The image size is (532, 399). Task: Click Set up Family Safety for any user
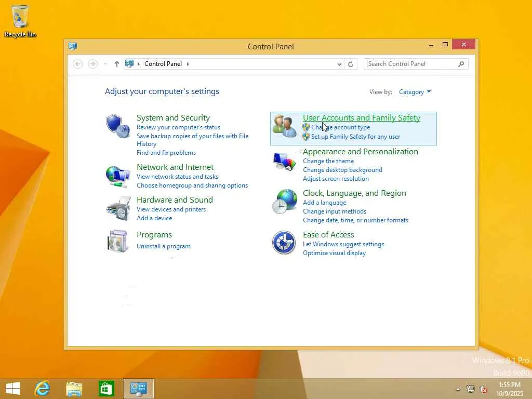tap(355, 137)
